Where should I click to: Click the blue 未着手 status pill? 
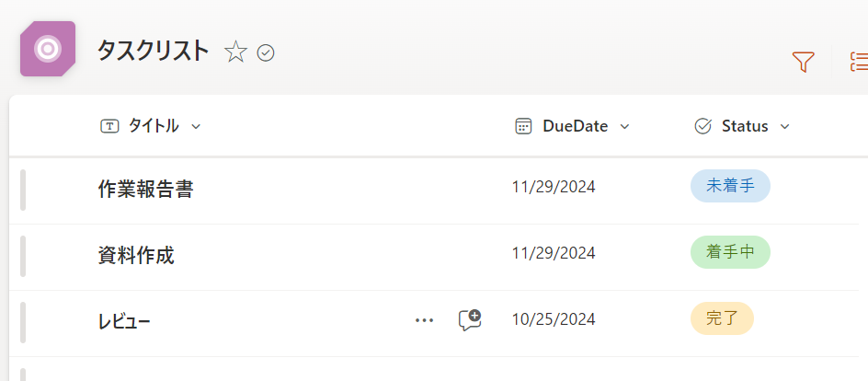point(730,186)
